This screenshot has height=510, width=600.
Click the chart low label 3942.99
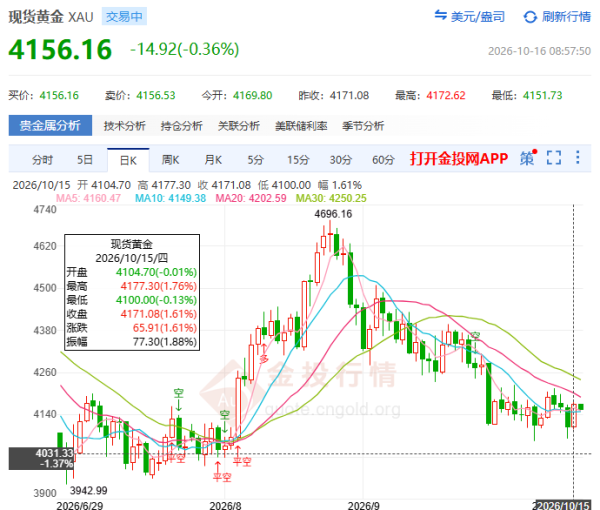click(x=89, y=490)
